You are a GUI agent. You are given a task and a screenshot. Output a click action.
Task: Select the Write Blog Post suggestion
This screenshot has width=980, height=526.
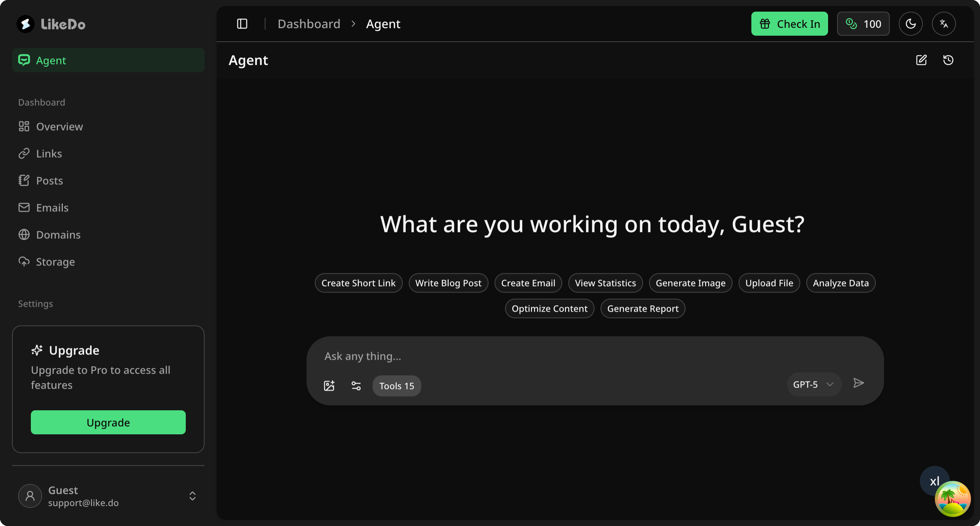448,283
